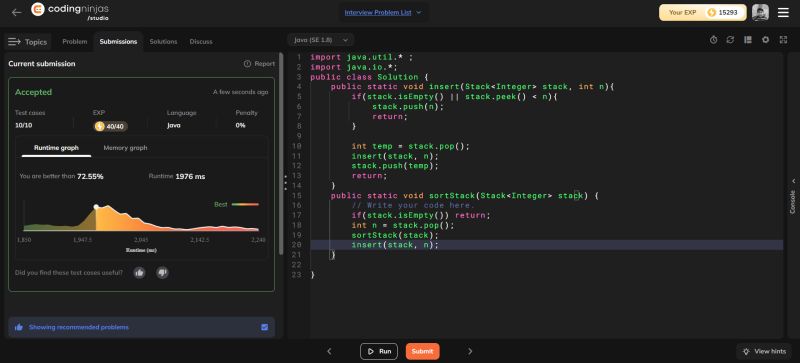
Task: Change editor layout with layout icon
Action: pos(748,40)
